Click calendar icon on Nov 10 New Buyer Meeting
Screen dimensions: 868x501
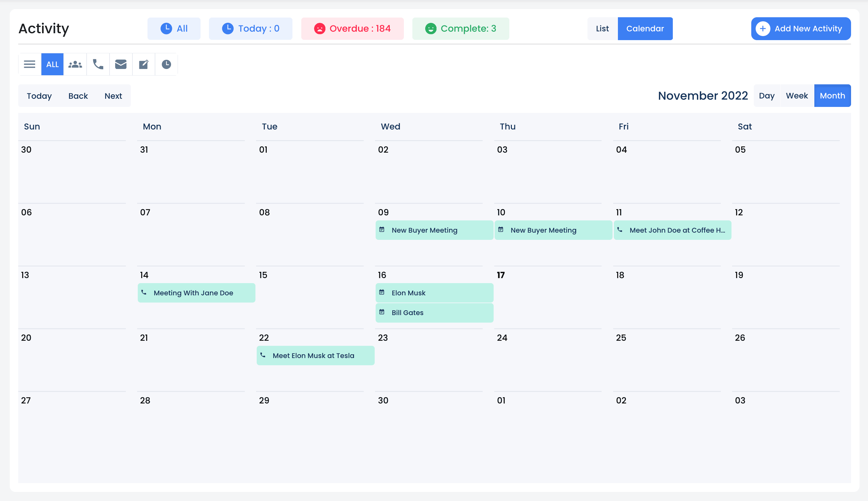pos(501,229)
